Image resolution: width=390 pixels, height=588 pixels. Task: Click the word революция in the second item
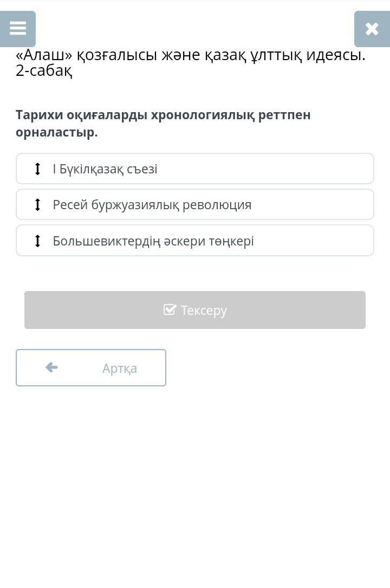pos(217,205)
